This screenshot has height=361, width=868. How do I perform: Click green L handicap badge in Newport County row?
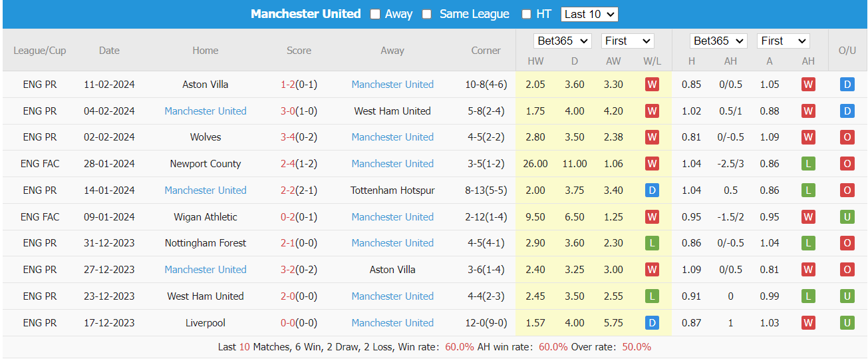pos(808,164)
